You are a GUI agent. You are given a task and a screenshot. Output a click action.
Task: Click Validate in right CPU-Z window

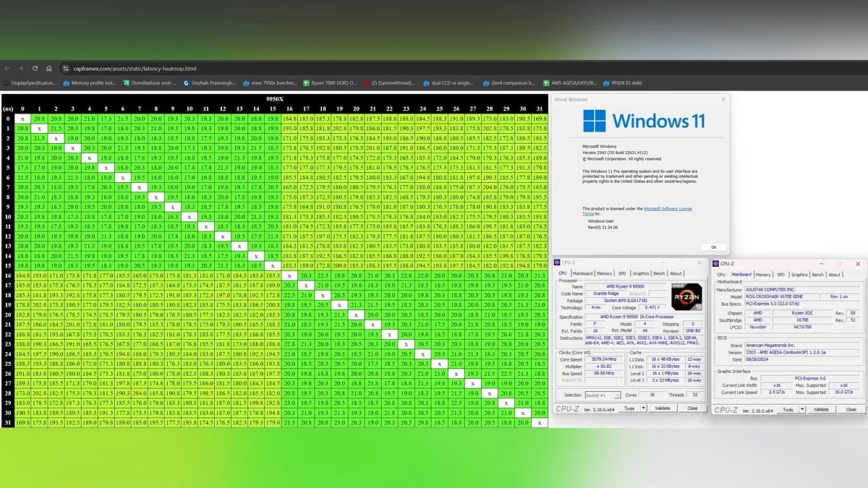point(822,410)
